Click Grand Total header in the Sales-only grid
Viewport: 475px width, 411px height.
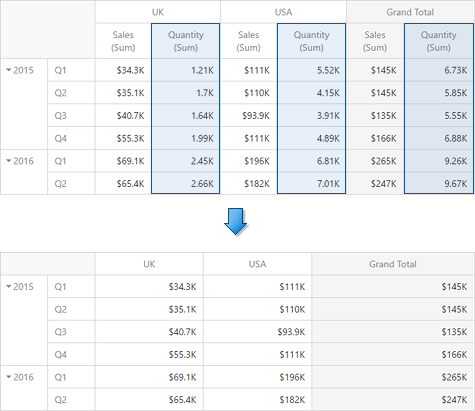(x=393, y=264)
